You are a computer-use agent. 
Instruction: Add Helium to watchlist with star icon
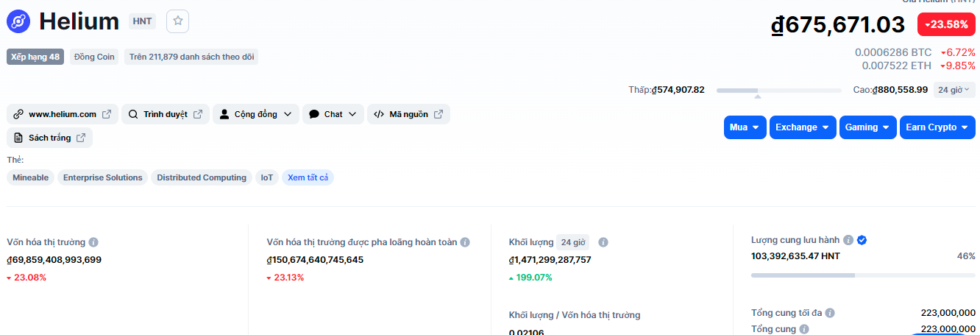click(177, 21)
